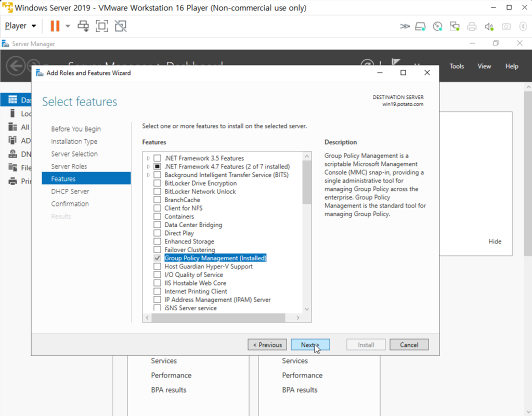The height and width of the screenshot is (416, 532).
Task: Select DNS icon in sidebar
Action: point(12,154)
